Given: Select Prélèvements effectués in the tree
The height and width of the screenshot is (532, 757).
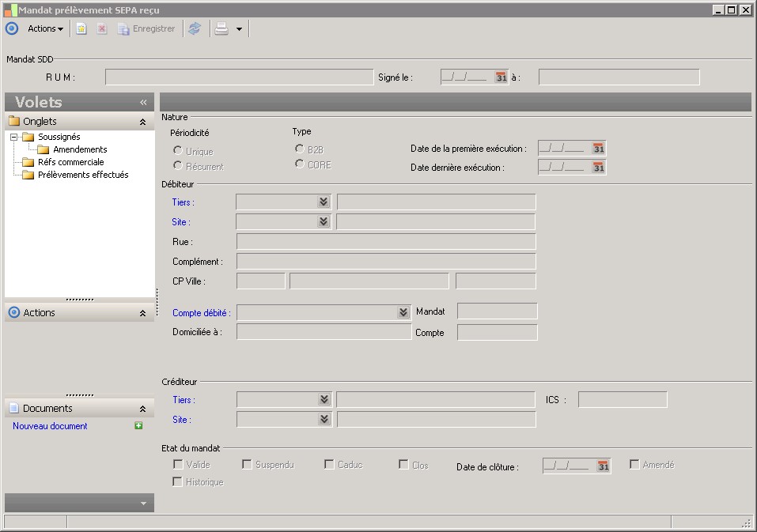Looking at the screenshot, I should pyautogui.click(x=83, y=175).
